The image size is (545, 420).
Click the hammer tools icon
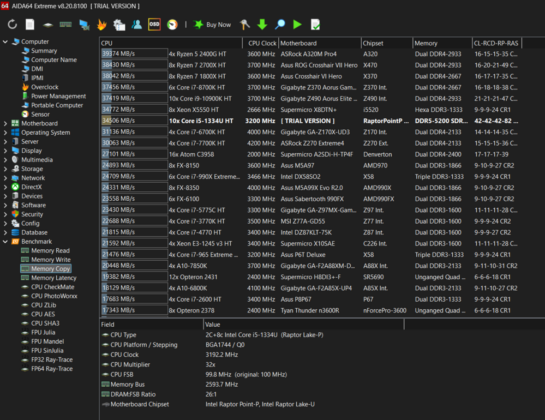click(245, 24)
